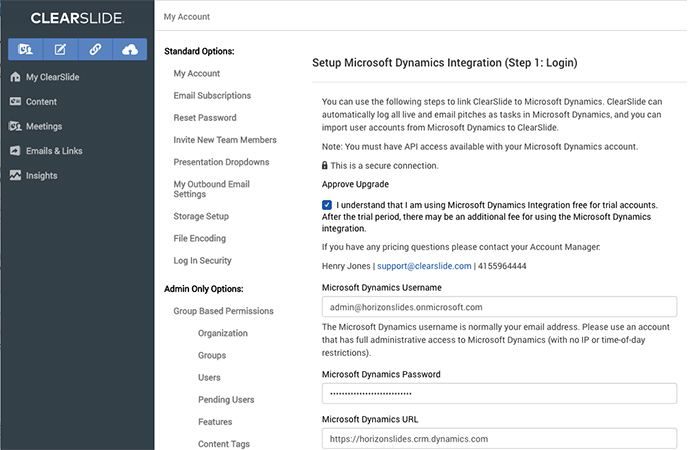Go to Content section
Viewport: 700px width, 450px height.
coord(41,102)
